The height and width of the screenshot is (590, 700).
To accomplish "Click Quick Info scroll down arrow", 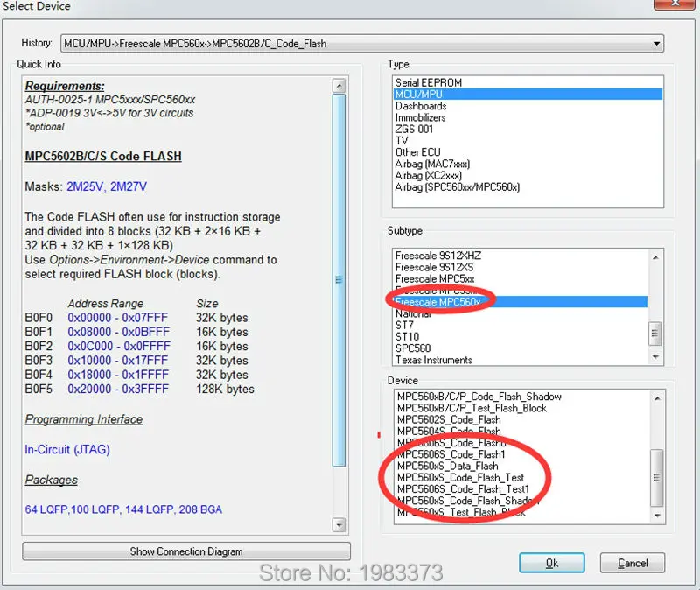I will click(x=339, y=525).
